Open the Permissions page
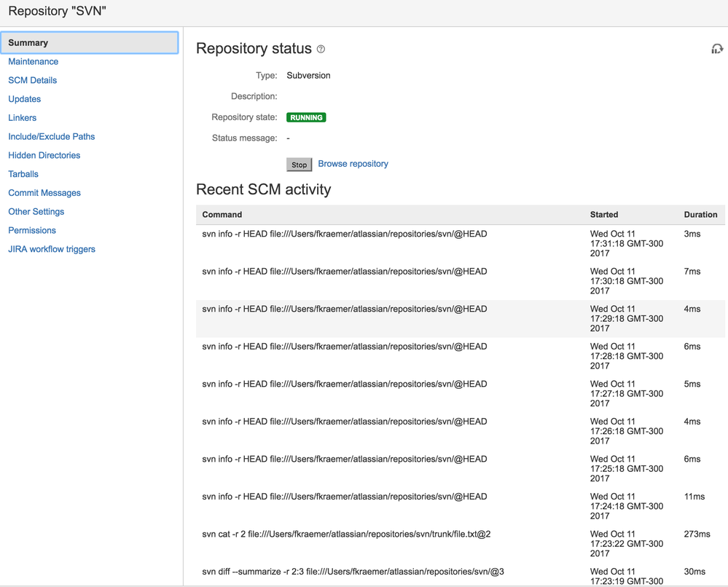This screenshot has height=587, width=728. click(x=32, y=230)
